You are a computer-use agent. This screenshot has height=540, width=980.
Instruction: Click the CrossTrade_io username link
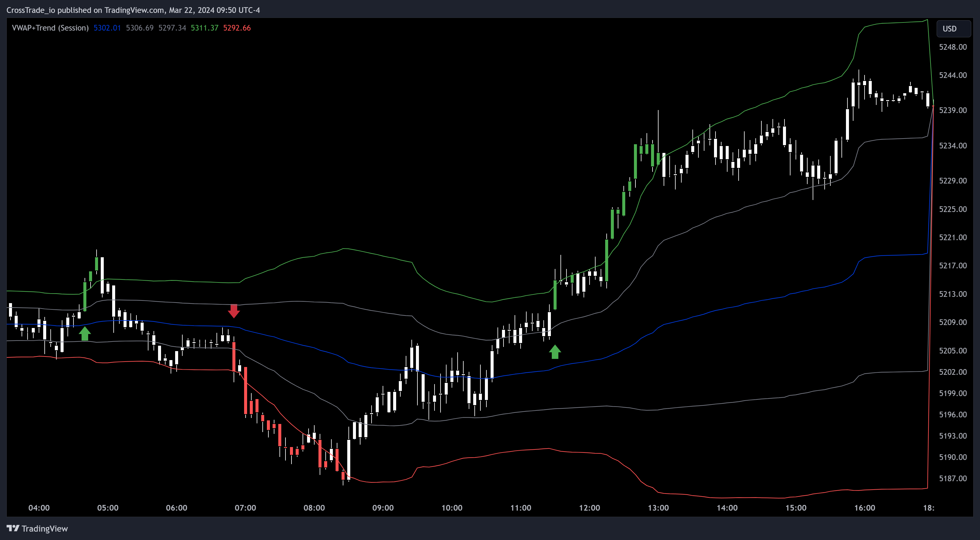pos(28,10)
